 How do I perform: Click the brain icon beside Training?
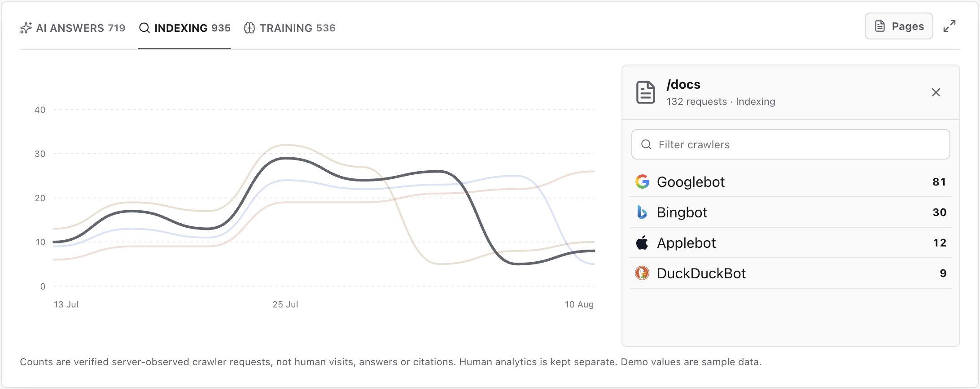click(x=249, y=28)
